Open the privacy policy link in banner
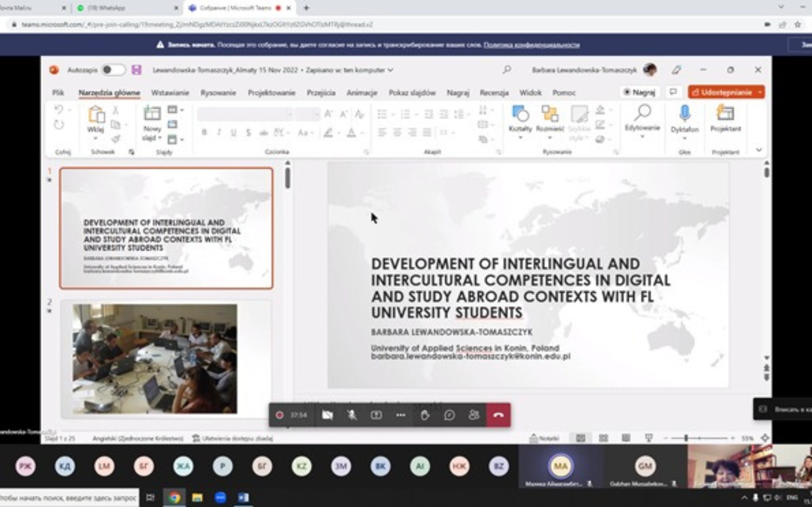Image resolution: width=812 pixels, height=507 pixels. pos(532,45)
